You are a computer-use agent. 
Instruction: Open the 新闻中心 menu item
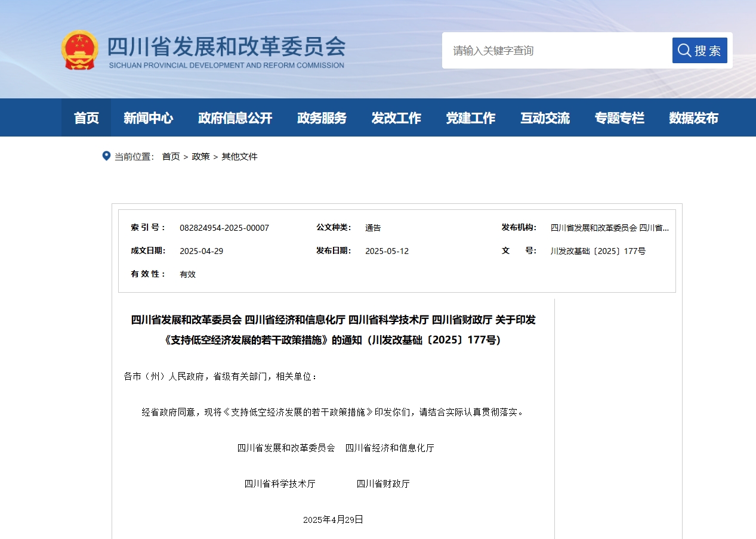coord(148,118)
